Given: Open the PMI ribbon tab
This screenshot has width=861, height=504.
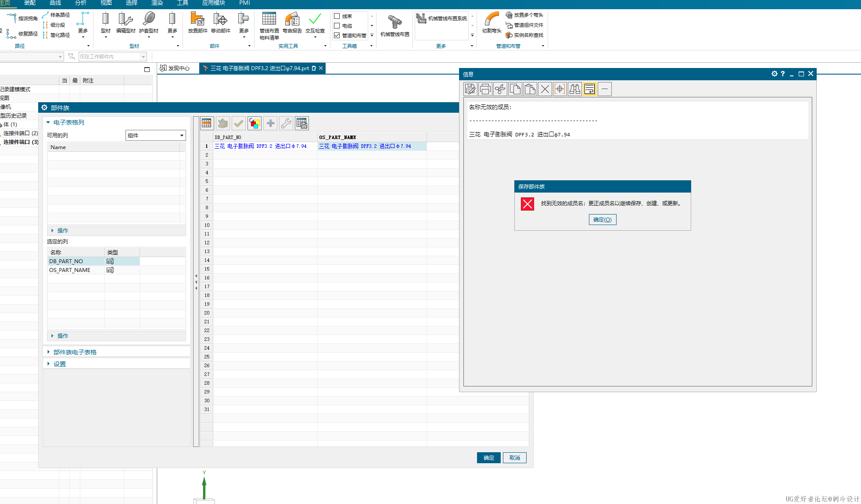Looking at the screenshot, I should pos(245,3).
